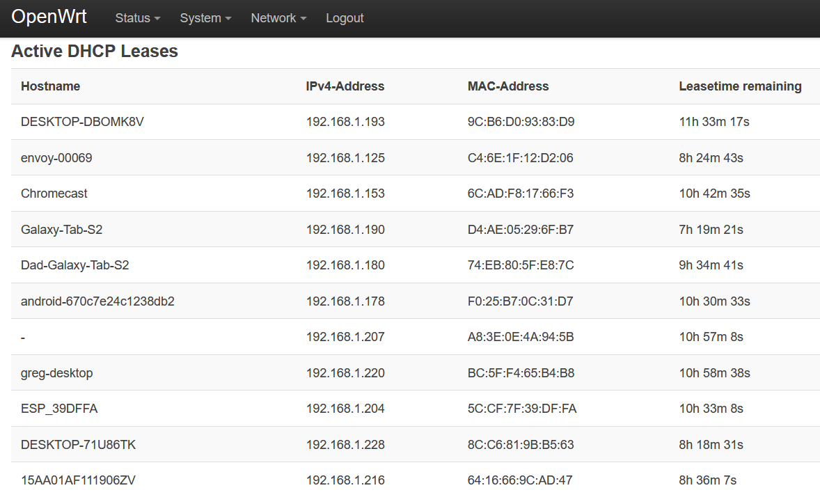
Task: Open the Status dropdown menu
Action: tap(137, 18)
